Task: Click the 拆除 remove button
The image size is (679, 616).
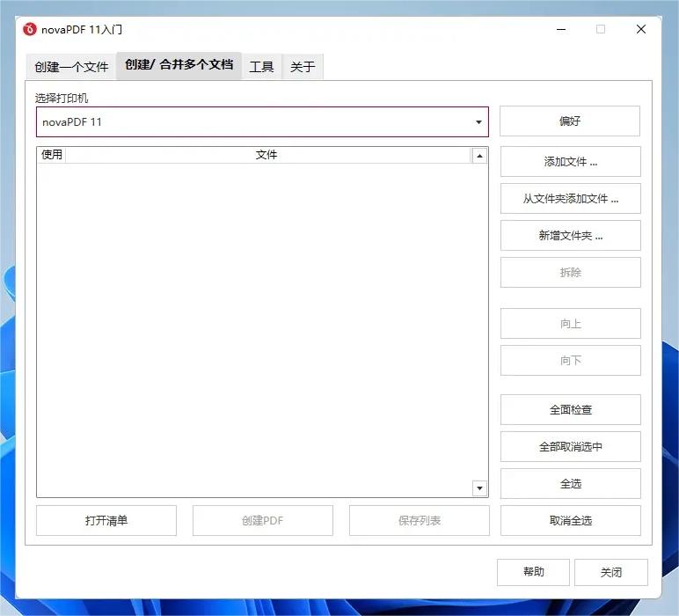Action: 570,272
